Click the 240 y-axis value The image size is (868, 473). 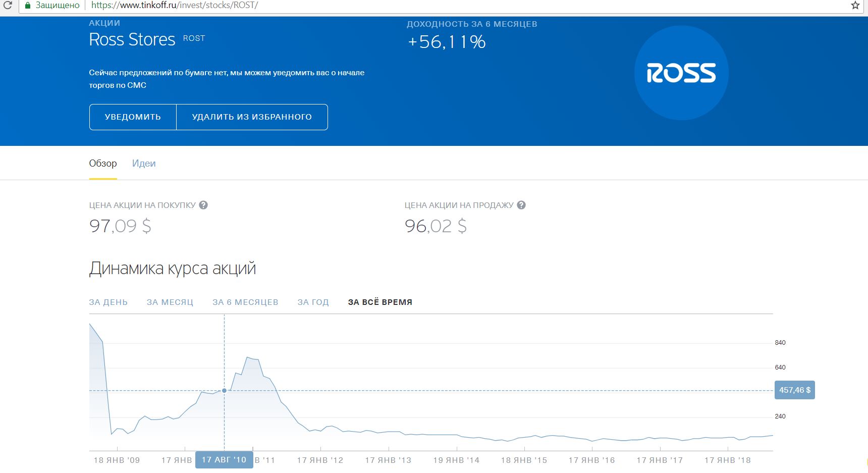(780, 416)
